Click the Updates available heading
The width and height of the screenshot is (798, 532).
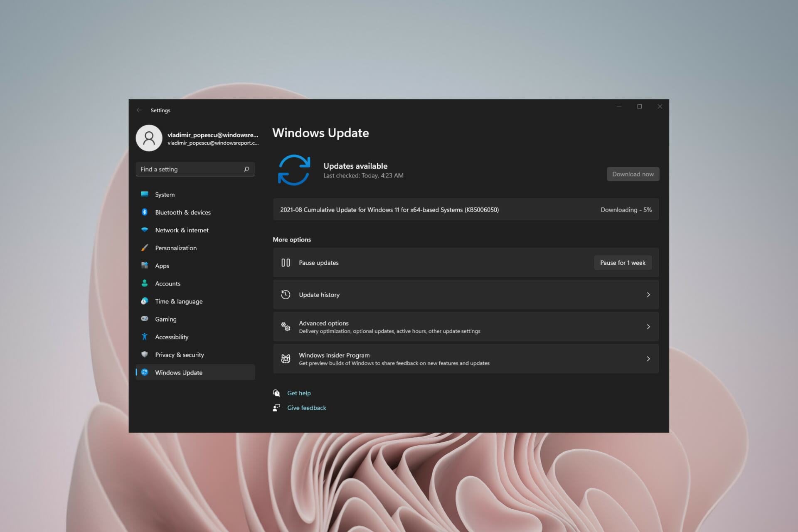pos(355,166)
